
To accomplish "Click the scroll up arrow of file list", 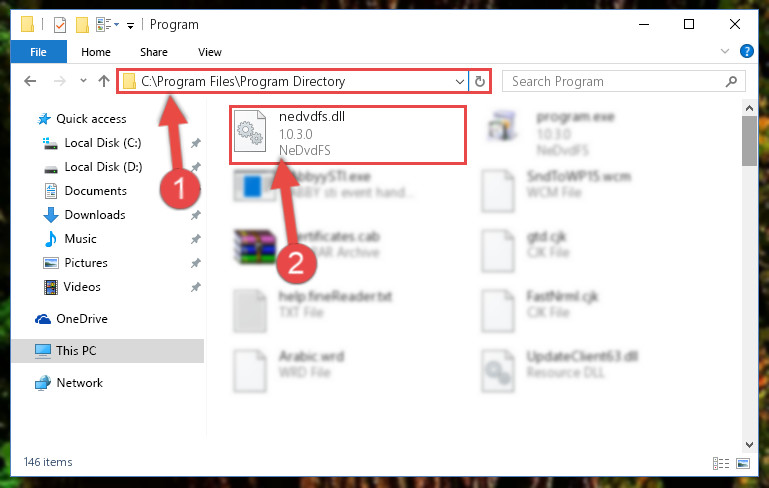I will 749,108.
